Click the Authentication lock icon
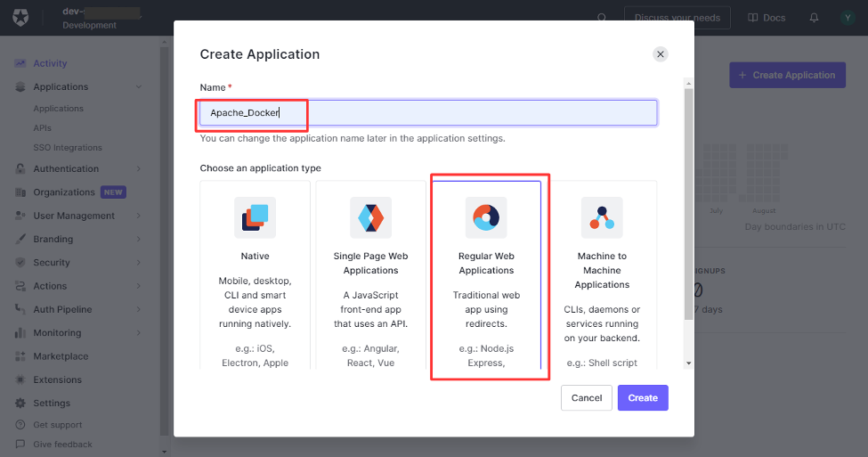The width and height of the screenshot is (868, 457). click(20, 169)
